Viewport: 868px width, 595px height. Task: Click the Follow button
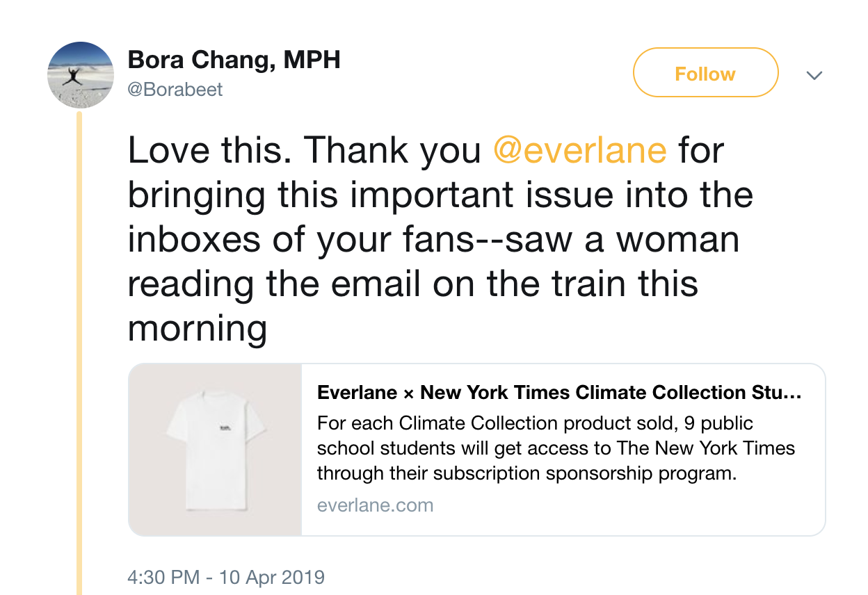pos(705,73)
